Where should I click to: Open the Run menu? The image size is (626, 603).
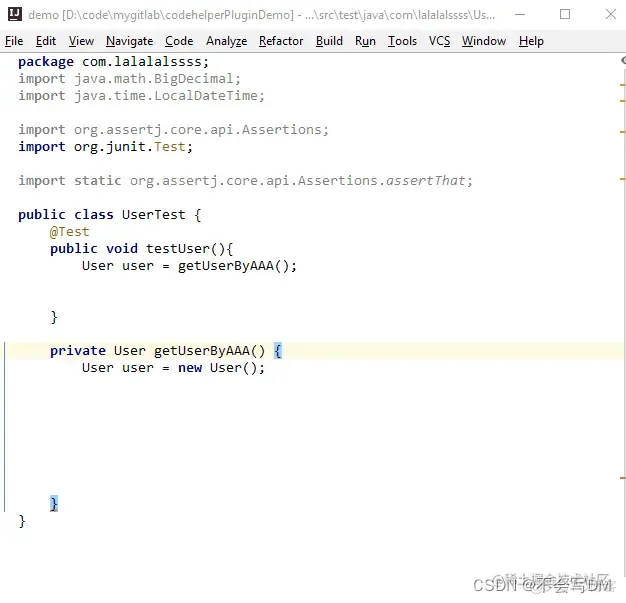tap(365, 41)
